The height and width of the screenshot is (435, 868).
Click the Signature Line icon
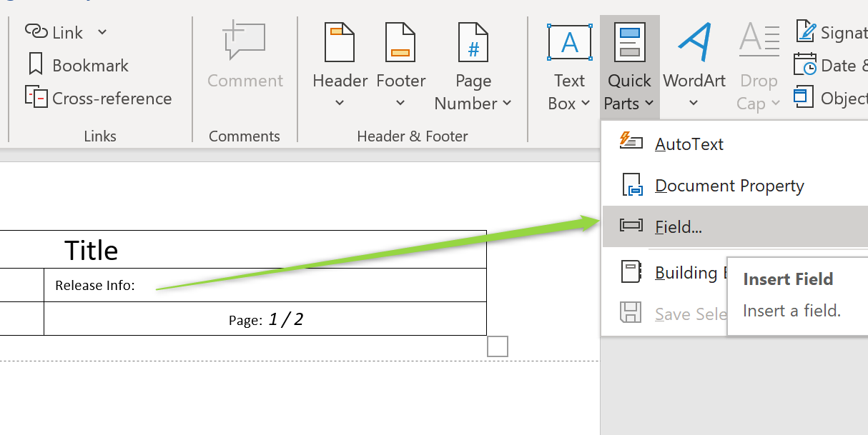coord(806,31)
